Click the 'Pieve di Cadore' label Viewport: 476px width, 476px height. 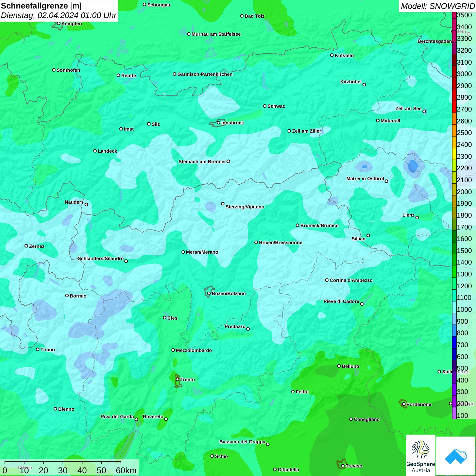coord(341,301)
